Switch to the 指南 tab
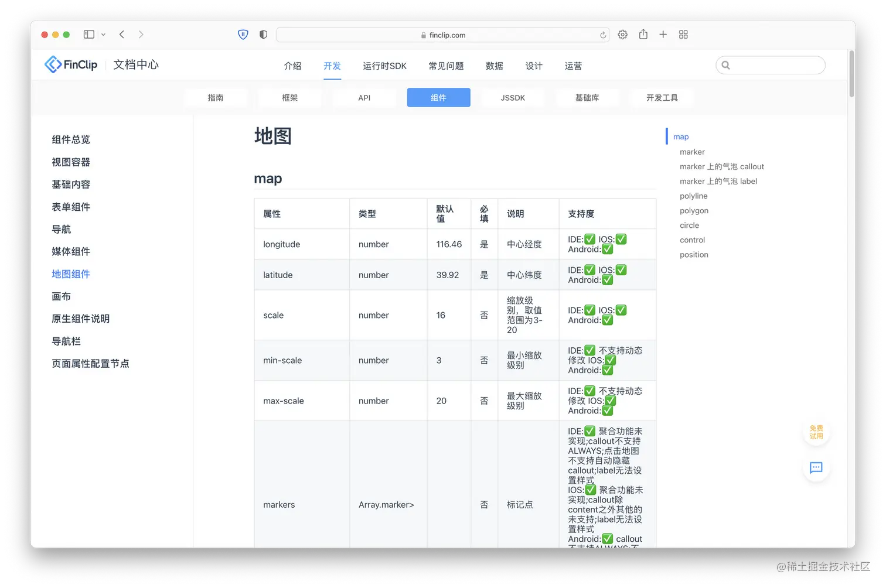This screenshot has width=886, height=588. click(216, 98)
